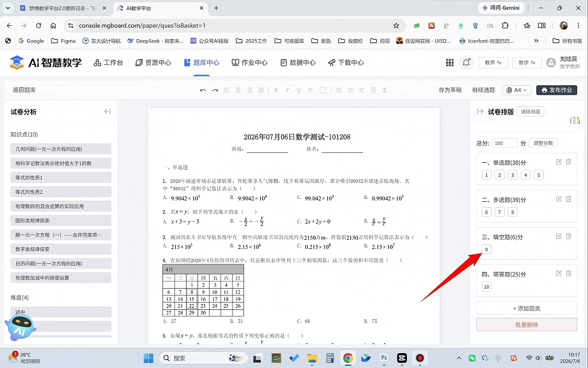Apply left alignment from the toolbar

(x=226, y=90)
